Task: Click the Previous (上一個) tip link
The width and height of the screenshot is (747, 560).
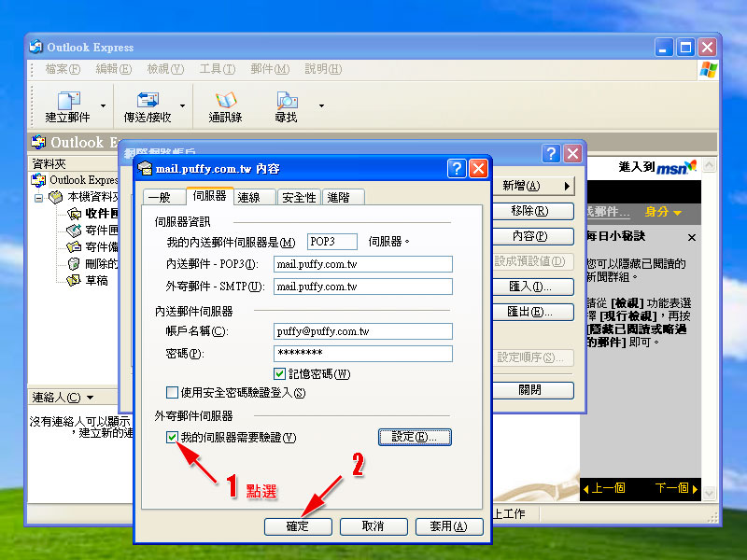Action: click(604, 488)
